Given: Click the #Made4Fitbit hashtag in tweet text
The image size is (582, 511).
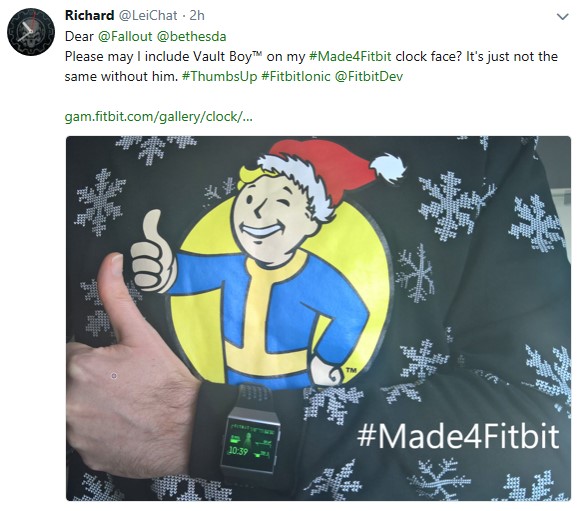Looking at the screenshot, I should 350,56.
